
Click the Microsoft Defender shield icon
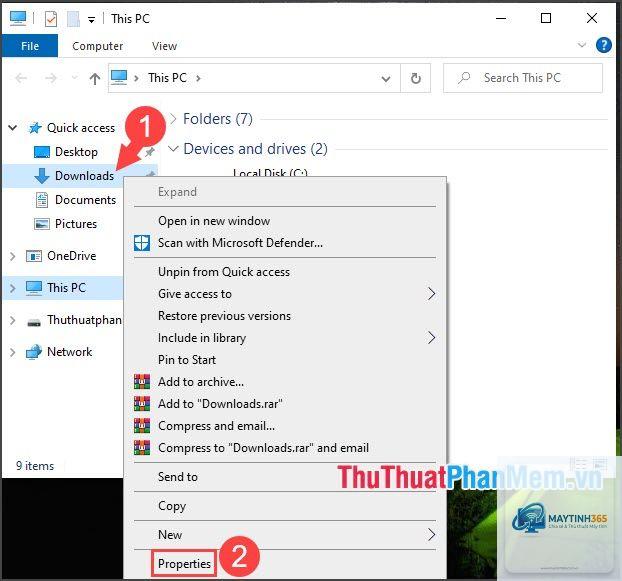coord(142,243)
